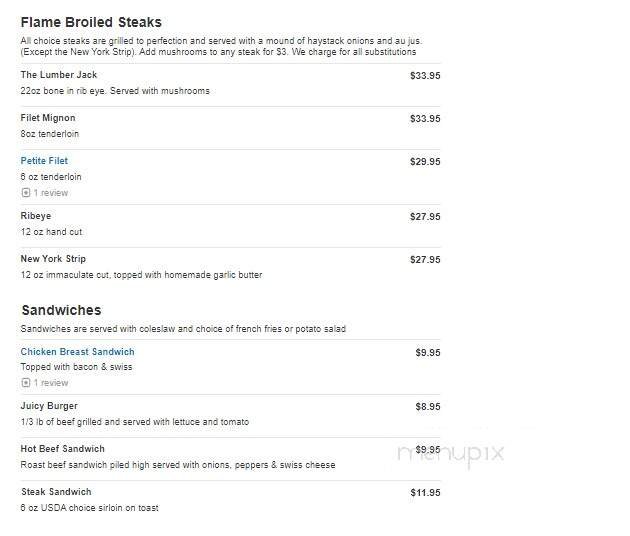The image size is (630, 536).
Task: Click the Hot Beef Sandwich title
Action: tap(63, 449)
